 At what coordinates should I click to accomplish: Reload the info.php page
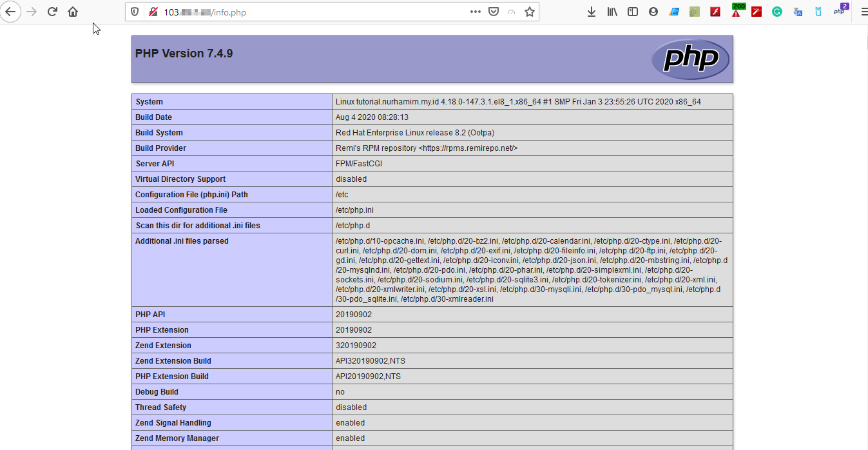pos(52,12)
